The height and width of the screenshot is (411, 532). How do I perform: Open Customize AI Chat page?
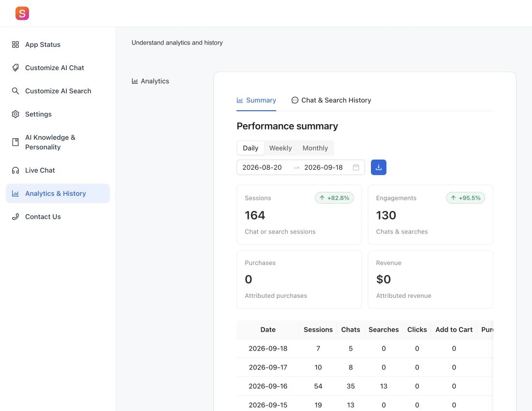[x=58, y=68]
